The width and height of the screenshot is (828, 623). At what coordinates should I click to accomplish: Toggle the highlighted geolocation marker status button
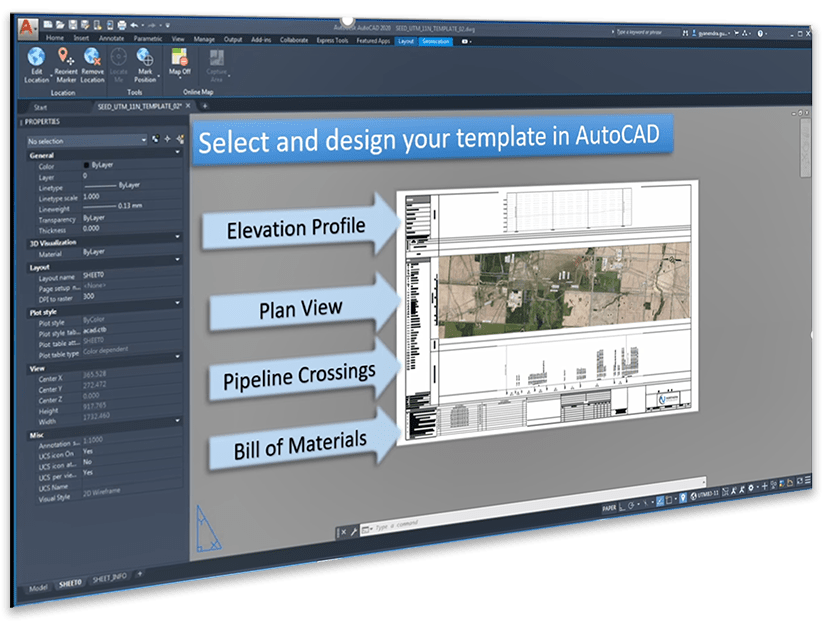682,498
